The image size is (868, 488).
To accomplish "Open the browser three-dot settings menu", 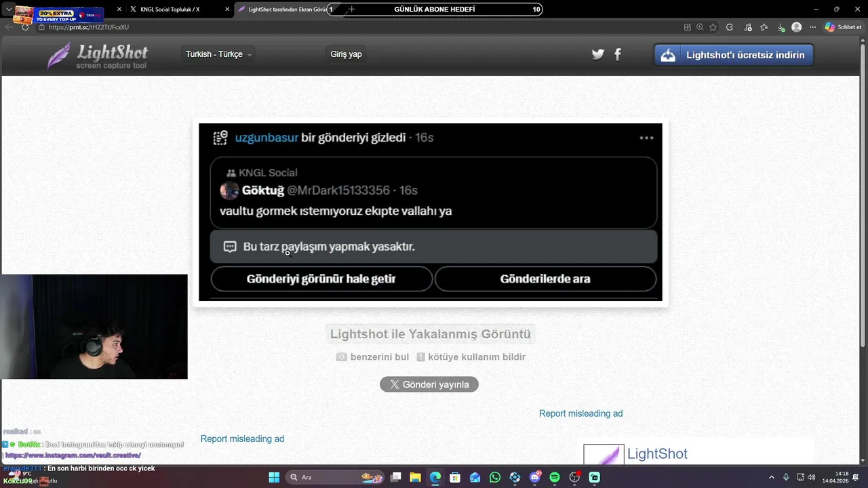I will point(812,27).
